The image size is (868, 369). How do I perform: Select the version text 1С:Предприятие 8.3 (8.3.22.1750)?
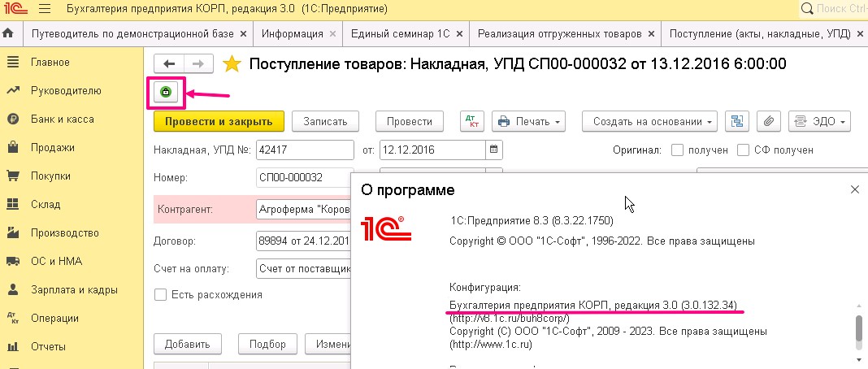coord(532,221)
